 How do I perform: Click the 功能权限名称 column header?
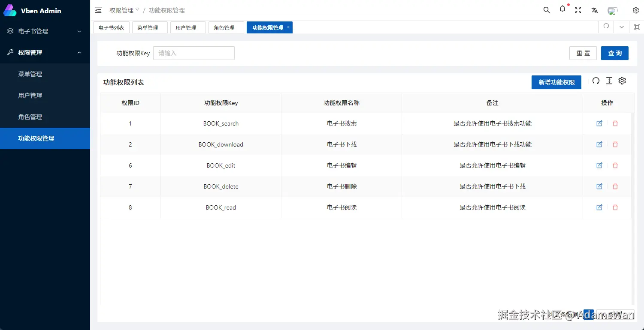(x=342, y=103)
